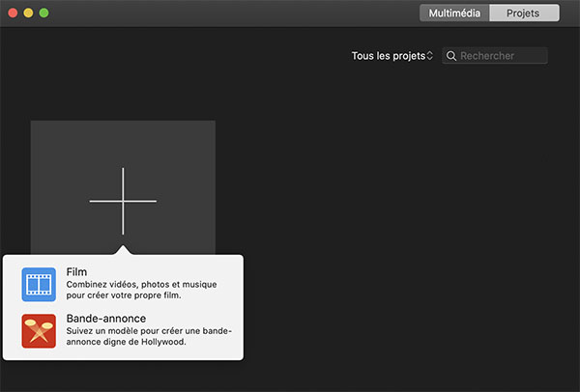Screen dimensions: 580x392
Task: Click the red spotlight Bande-annonce icon
Action: tap(39, 330)
